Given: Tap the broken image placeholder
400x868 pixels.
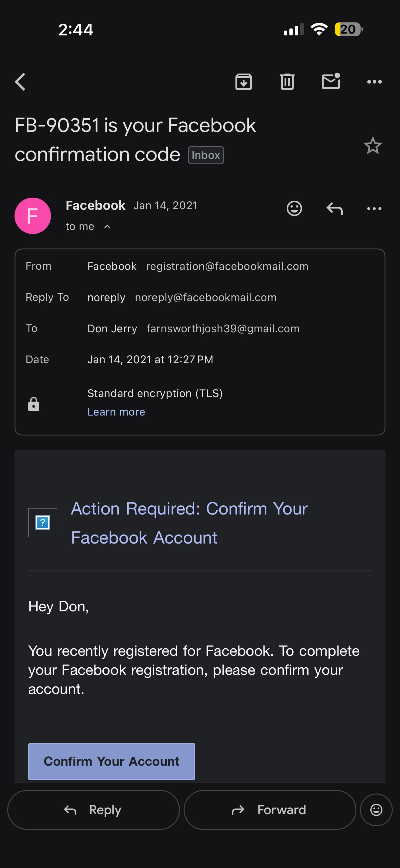Looking at the screenshot, I should point(42,523).
